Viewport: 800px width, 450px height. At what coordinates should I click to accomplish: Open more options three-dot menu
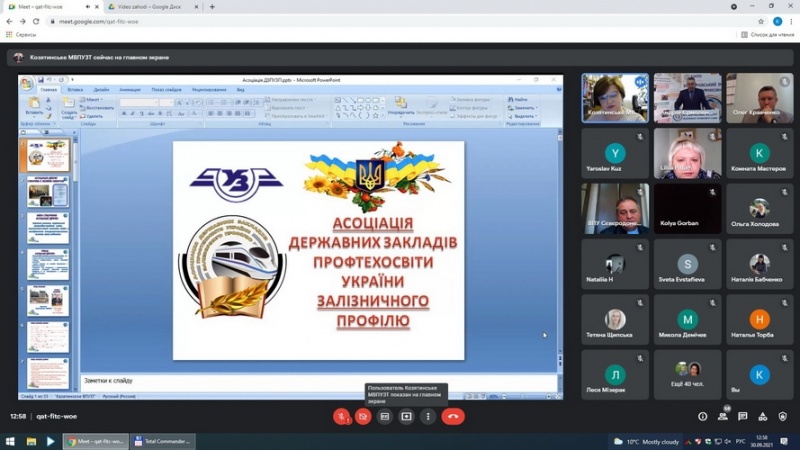[428, 416]
